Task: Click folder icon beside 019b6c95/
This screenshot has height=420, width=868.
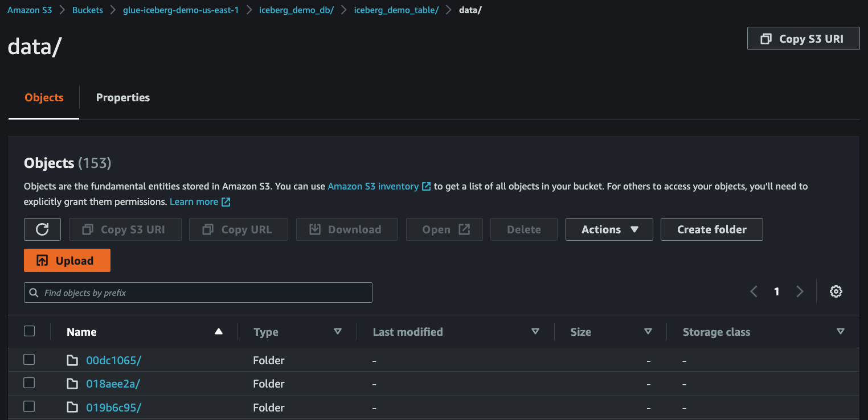Action: [x=72, y=407]
